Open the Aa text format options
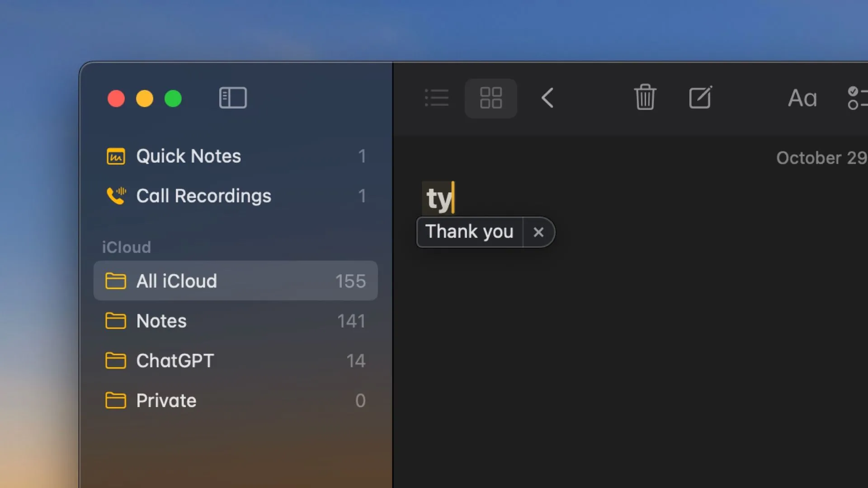This screenshot has width=868, height=488. 802,98
